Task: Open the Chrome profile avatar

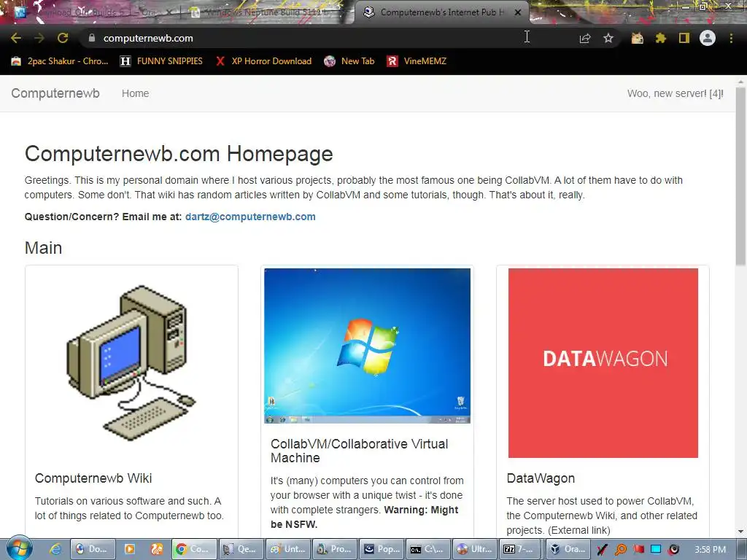Action: click(708, 38)
